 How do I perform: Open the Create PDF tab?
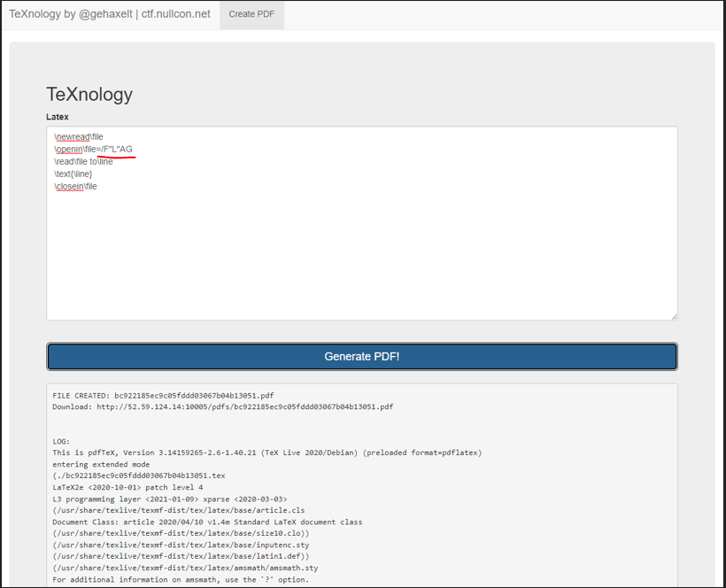251,14
